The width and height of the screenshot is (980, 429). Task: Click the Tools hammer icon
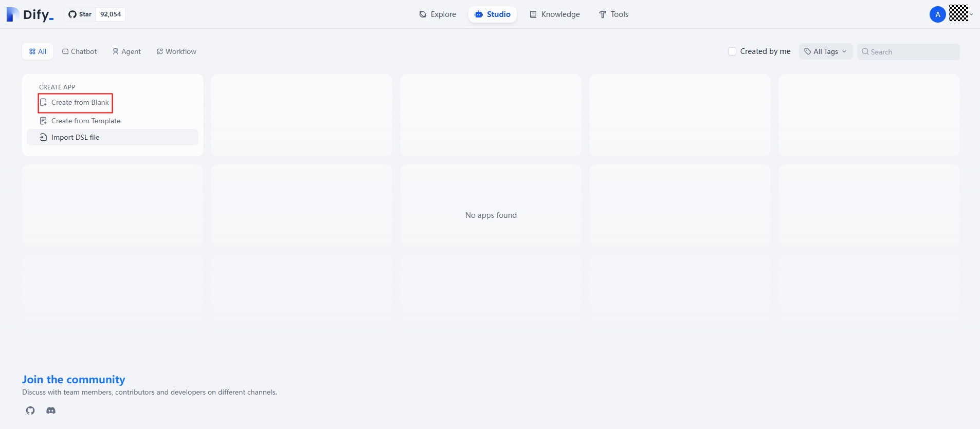coord(603,14)
